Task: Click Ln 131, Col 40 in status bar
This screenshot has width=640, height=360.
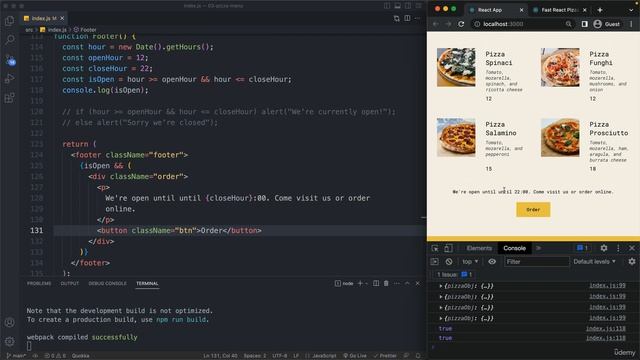Action: pyautogui.click(x=220, y=356)
